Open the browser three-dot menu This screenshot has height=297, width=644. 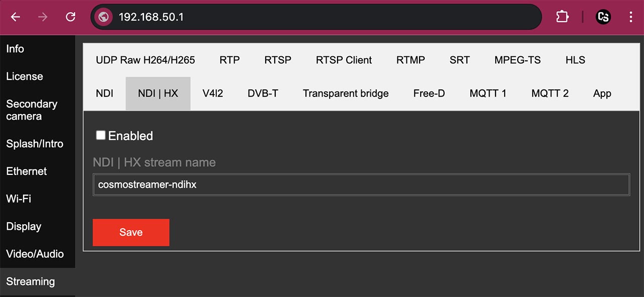[631, 17]
